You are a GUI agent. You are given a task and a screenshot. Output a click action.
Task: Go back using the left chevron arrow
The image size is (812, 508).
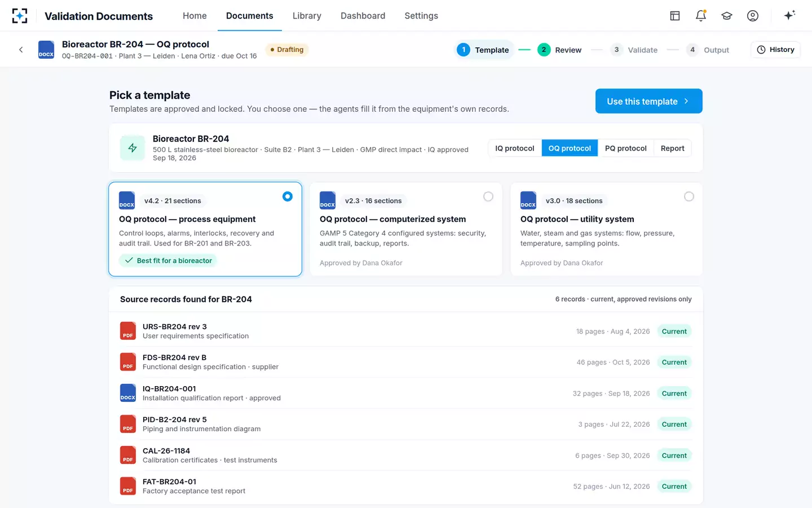click(x=21, y=50)
